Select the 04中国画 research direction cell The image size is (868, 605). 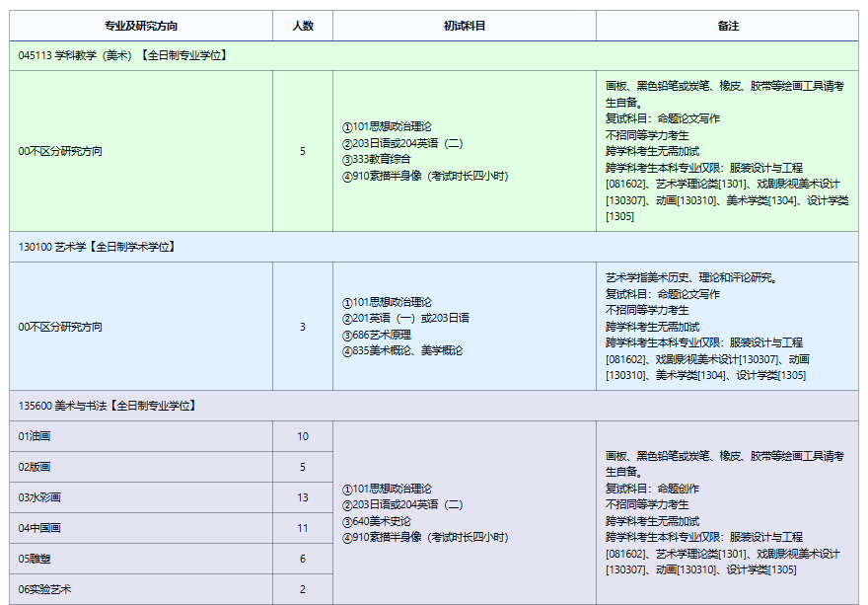pos(39,528)
